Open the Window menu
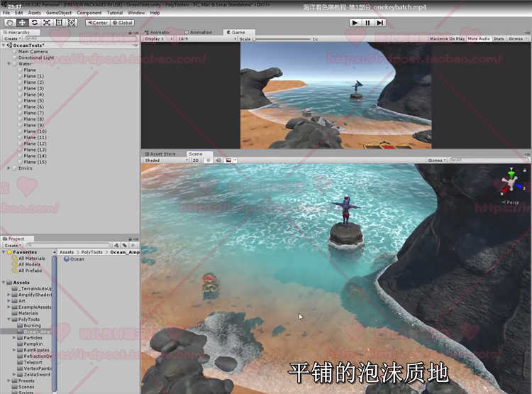Image resolution: width=532 pixels, height=394 pixels. (x=136, y=13)
